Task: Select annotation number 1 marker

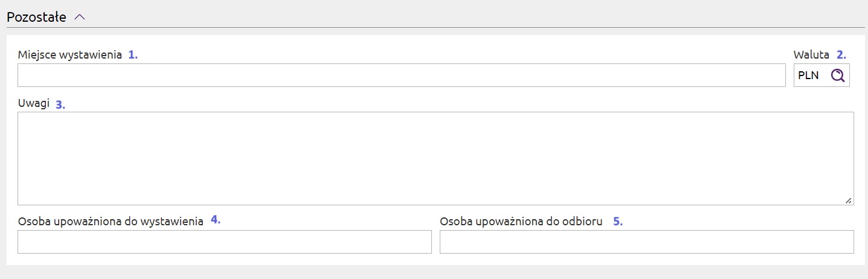Action: point(133,55)
